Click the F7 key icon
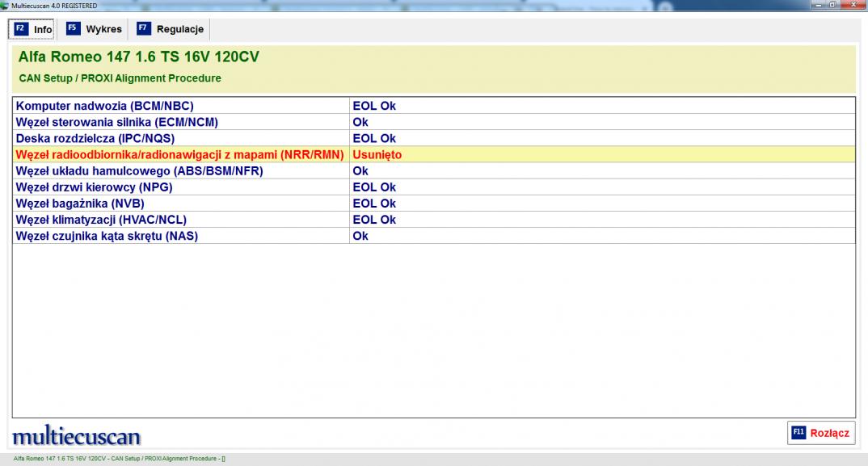Viewport: 868px width, 466px height. point(143,28)
